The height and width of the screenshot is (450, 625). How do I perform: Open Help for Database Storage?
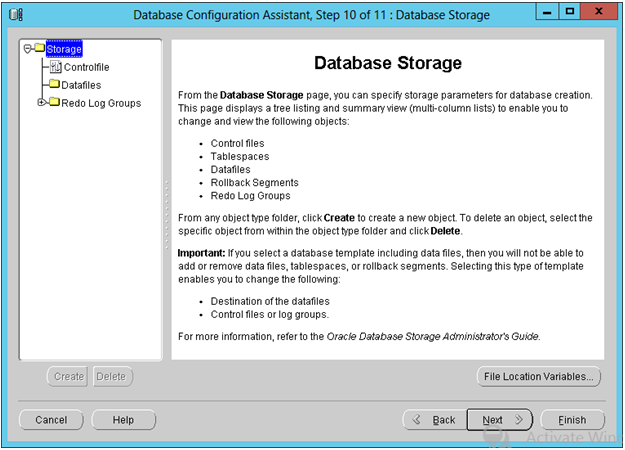(123, 420)
